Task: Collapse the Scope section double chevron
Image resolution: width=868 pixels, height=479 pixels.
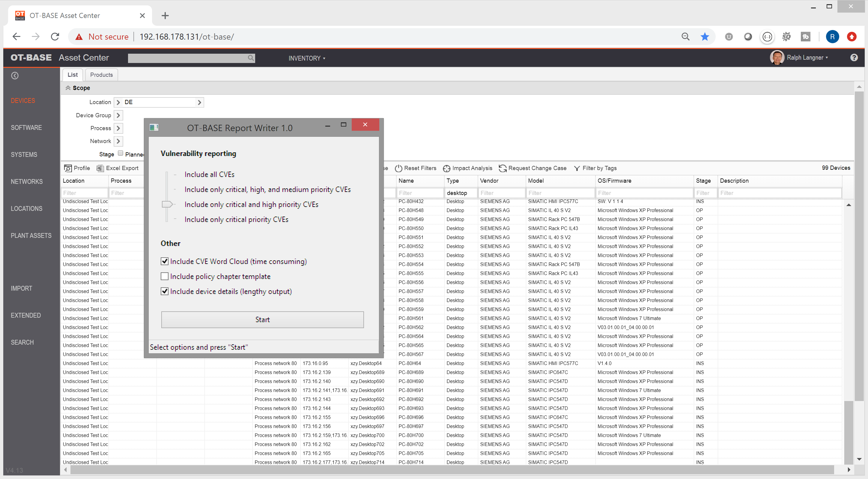Action: (x=68, y=88)
